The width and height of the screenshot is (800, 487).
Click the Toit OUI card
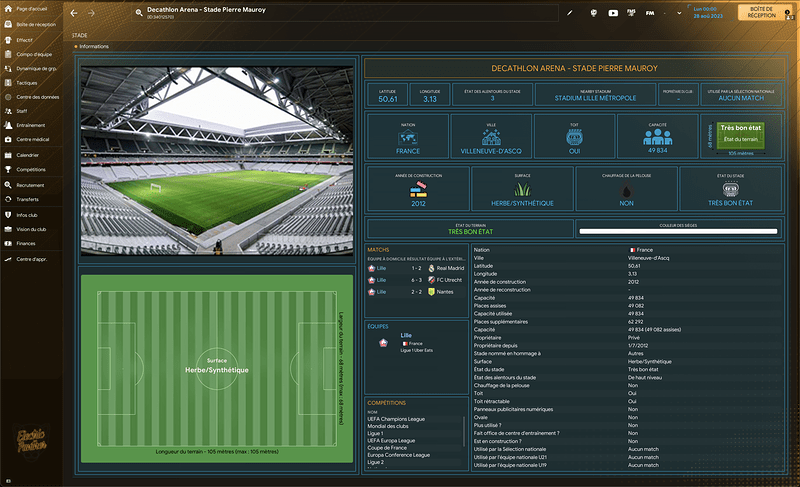click(574, 137)
